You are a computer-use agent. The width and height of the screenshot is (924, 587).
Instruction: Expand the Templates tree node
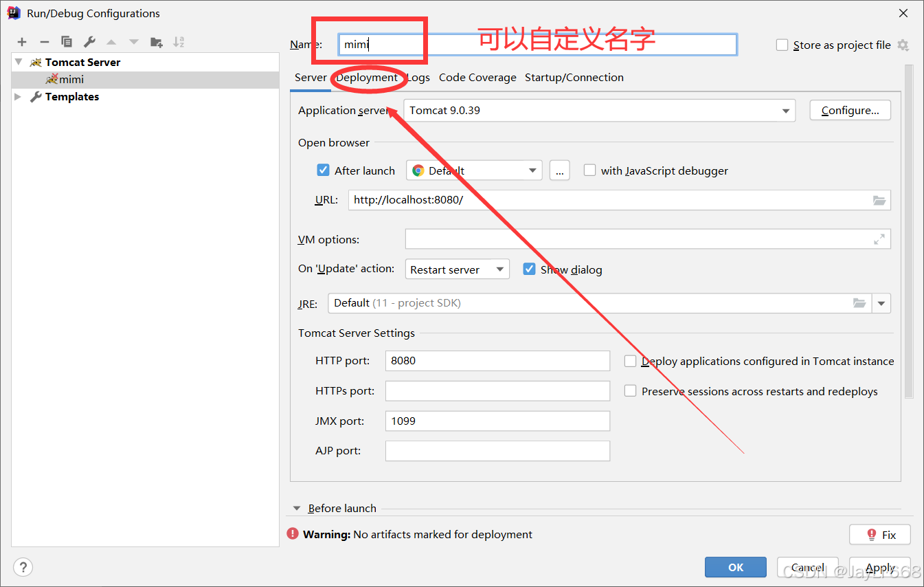[x=19, y=97]
